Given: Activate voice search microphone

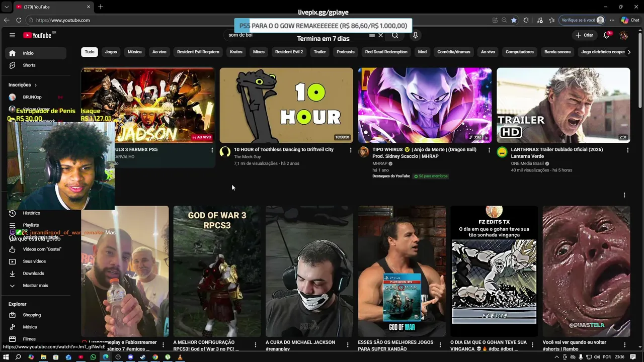Looking at the screenshot, I should click(x=415, y=35).
